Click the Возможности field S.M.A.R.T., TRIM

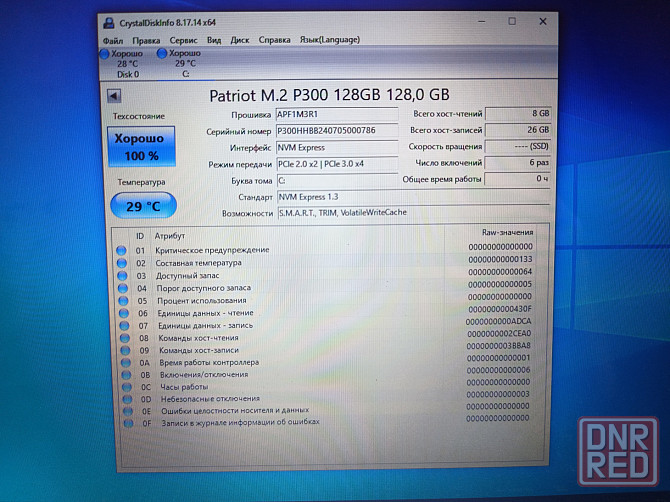click(414, 213)
